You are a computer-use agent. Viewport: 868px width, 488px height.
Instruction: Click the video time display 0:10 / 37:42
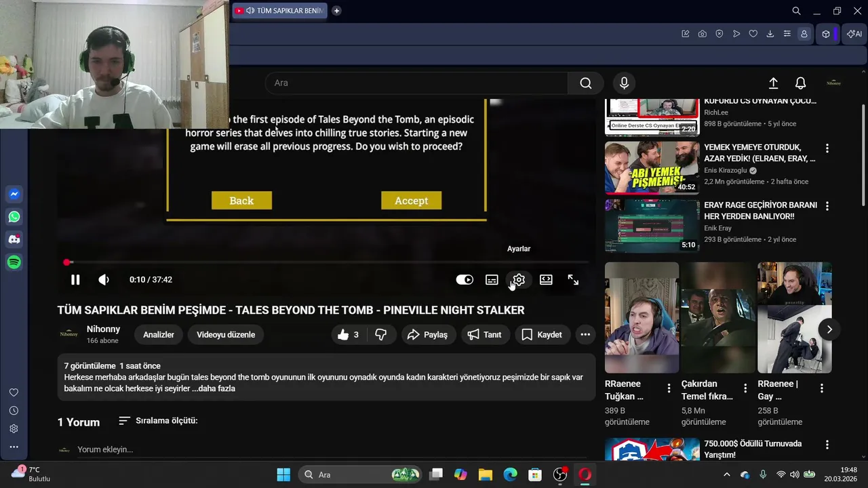pyautogui.click(x=151, y=280)
